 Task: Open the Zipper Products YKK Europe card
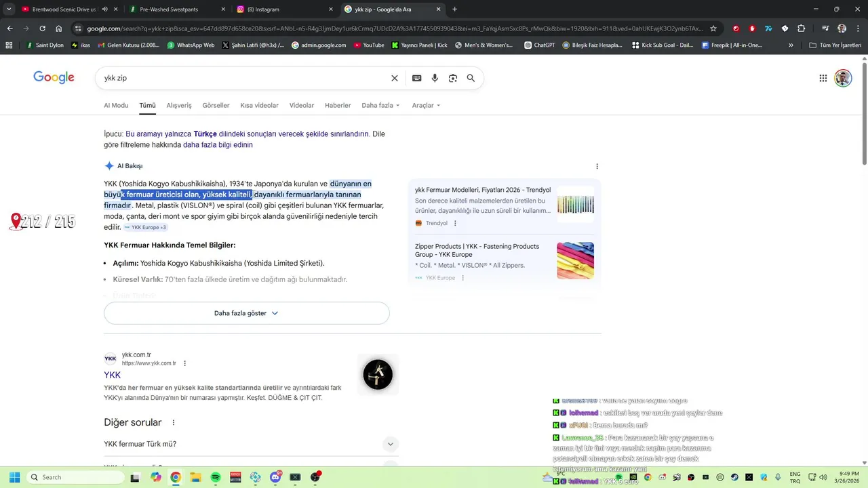pyautogui.click(x=505, y=261)
